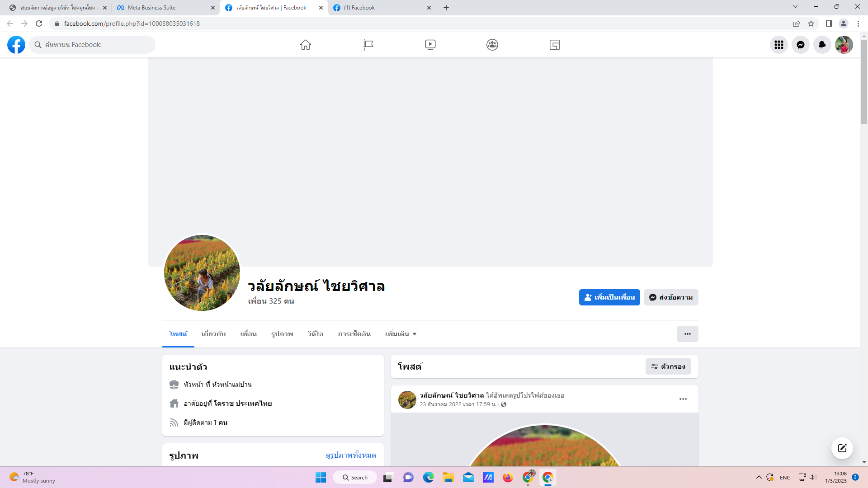This screenshot has height=488, width=868.
Task: Open the Gaming icon in top navigation
Action: click(555, 45)
